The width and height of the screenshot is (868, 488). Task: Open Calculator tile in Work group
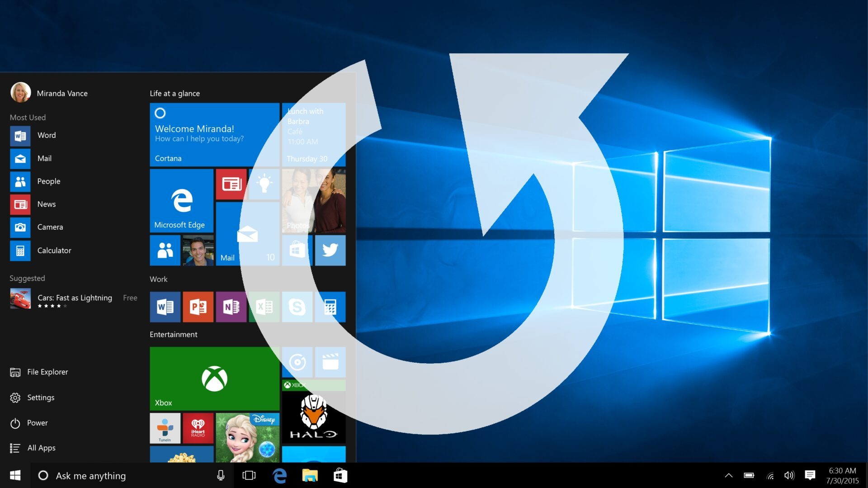tap(330, 307)
